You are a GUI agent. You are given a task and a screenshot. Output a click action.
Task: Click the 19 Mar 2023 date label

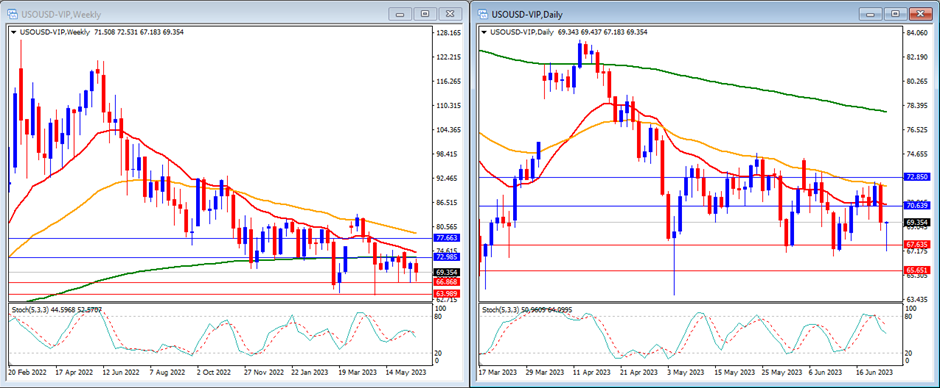coord(358,371)
